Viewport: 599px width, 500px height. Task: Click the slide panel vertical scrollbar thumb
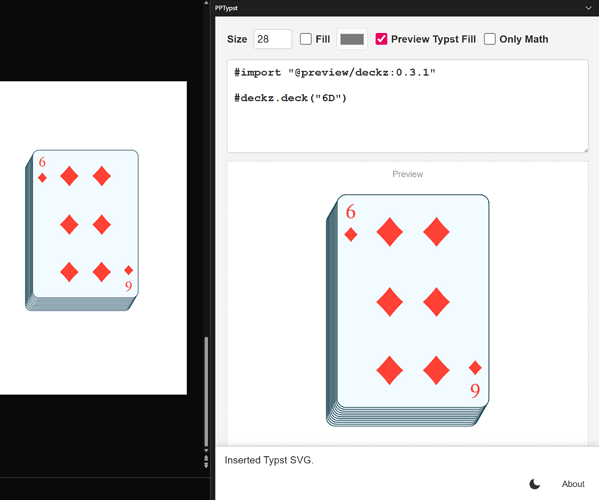206,392
